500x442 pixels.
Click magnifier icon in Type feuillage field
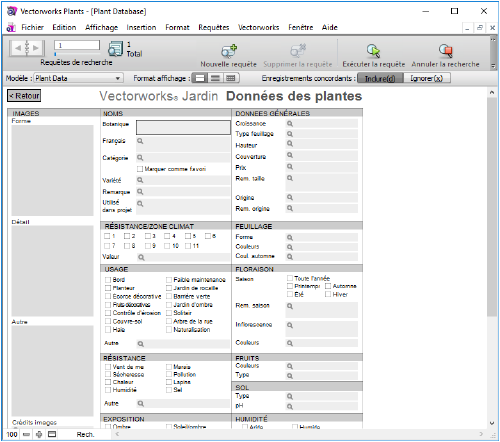coord(290,134)
